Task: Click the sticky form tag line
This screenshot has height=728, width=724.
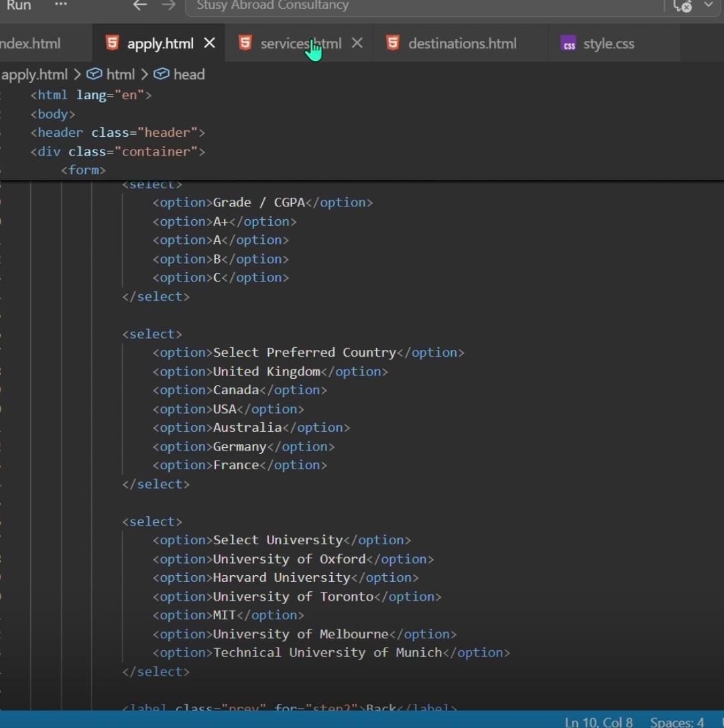Action: (83, 170)
